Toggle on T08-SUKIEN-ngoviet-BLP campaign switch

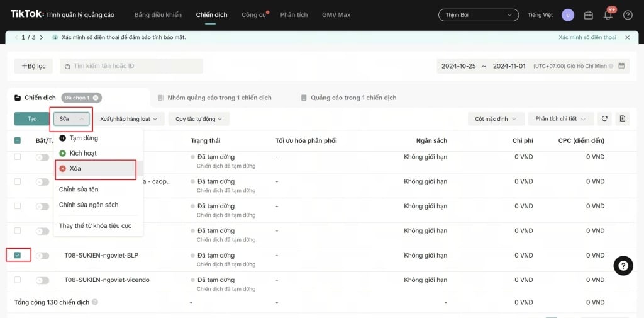click(x=42, y=256)
